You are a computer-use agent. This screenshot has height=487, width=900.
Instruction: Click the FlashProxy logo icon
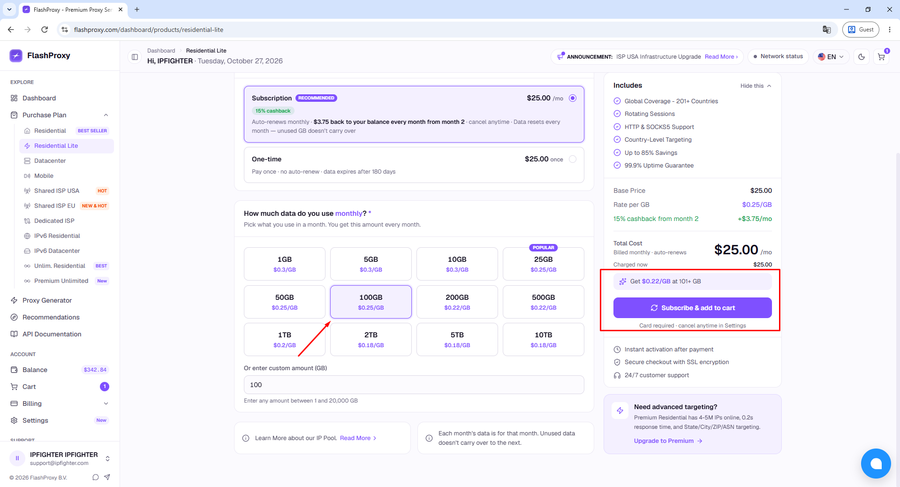click(x=16, y=55)
